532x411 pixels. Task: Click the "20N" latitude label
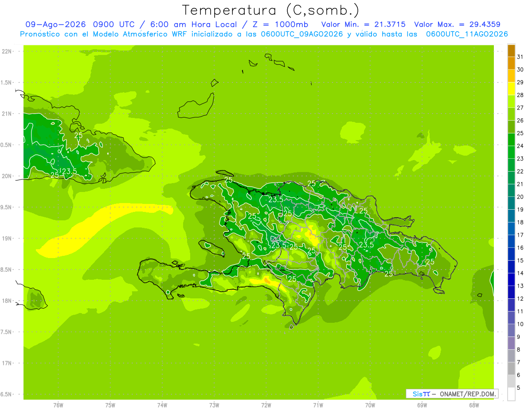click(x=8, y=176)
